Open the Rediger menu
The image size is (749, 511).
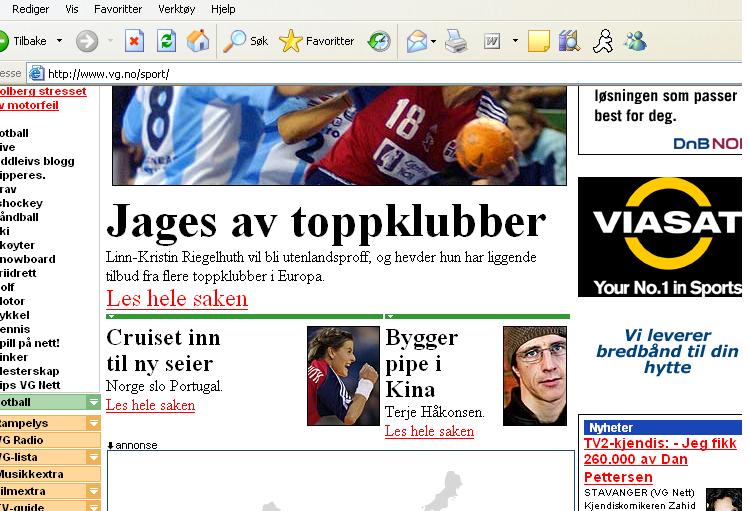click(x=31, y=9)
